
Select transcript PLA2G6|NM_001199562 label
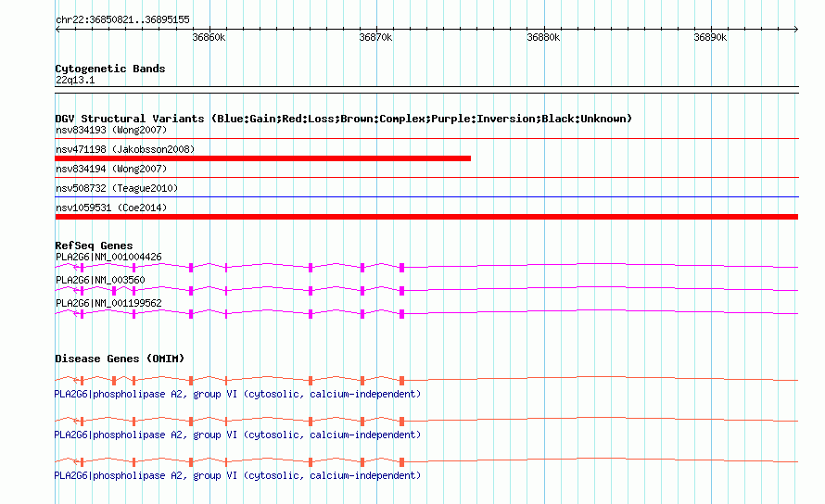(108, 304)
